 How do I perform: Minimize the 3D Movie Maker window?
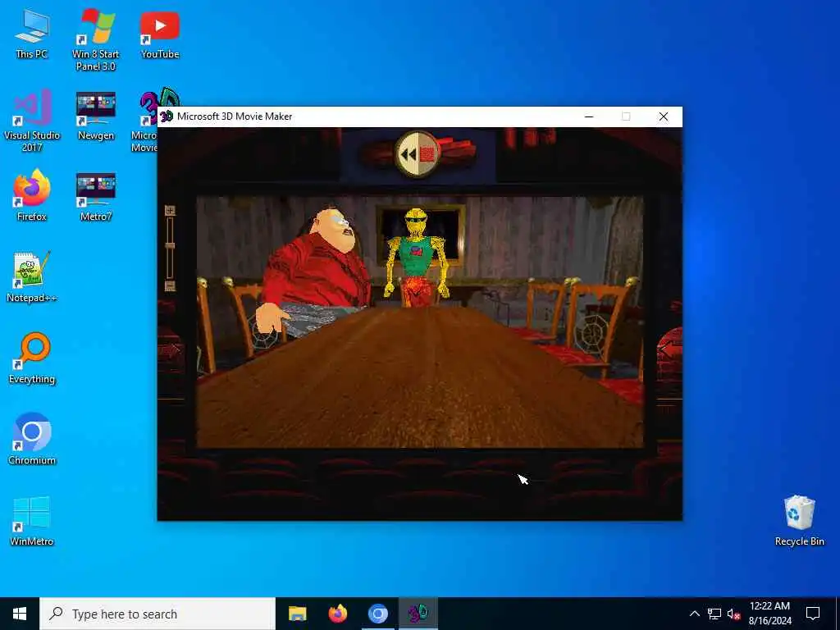(589, 116)
